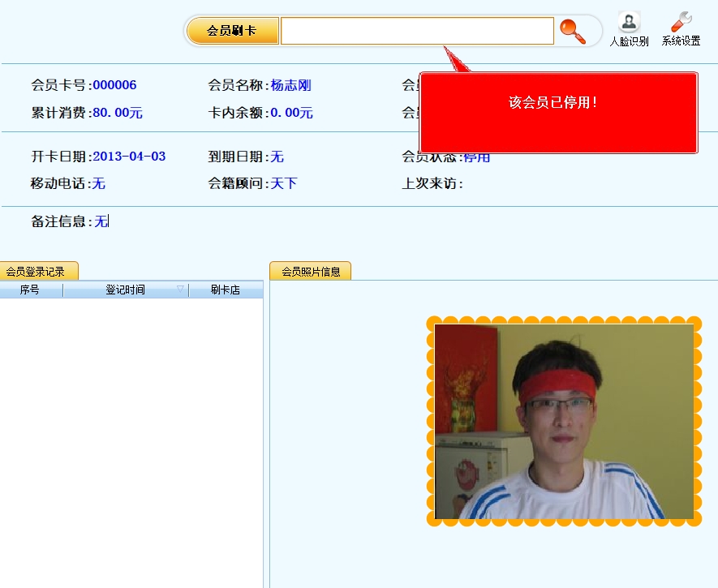
Task: Switch to the 会员登录记录 tab
Action: pos(37,272)
